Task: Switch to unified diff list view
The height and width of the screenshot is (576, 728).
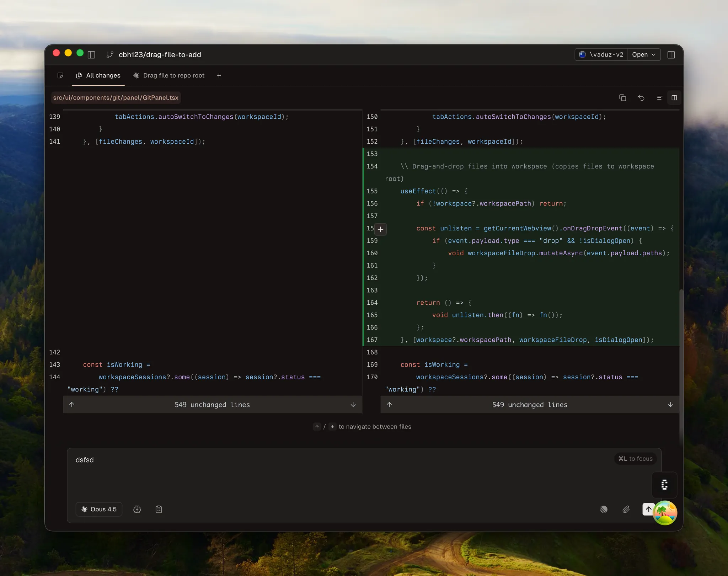Action: (659, 98)
